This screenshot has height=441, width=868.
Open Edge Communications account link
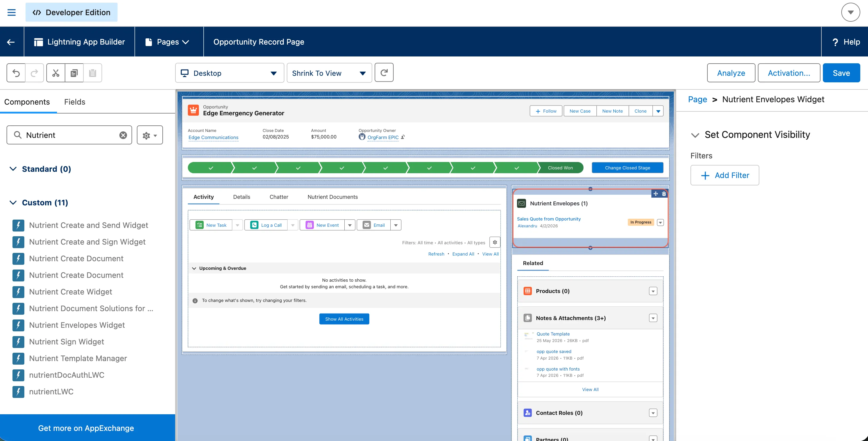point(213,137)
